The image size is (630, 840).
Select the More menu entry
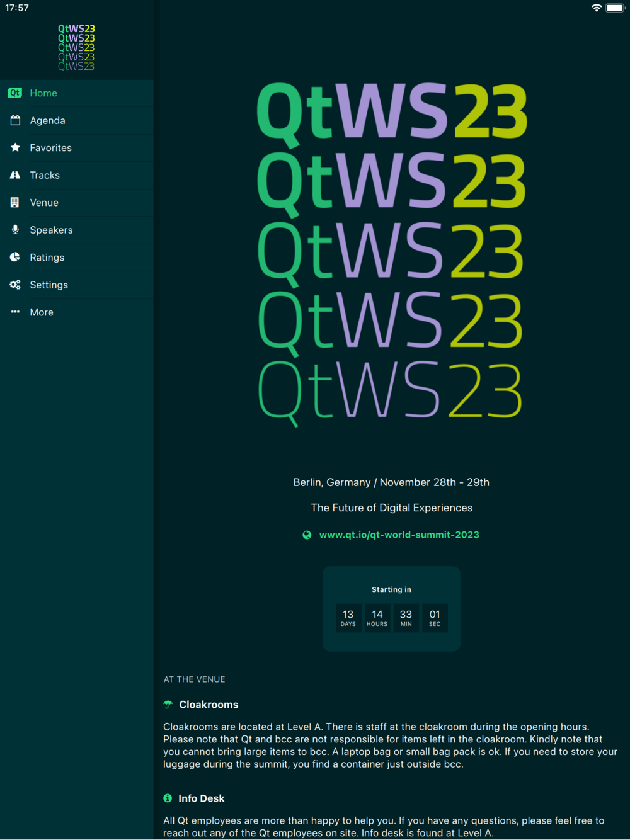(77, 312)
